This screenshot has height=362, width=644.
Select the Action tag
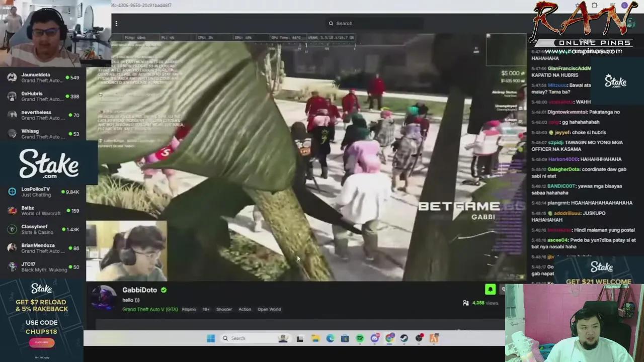245,309
